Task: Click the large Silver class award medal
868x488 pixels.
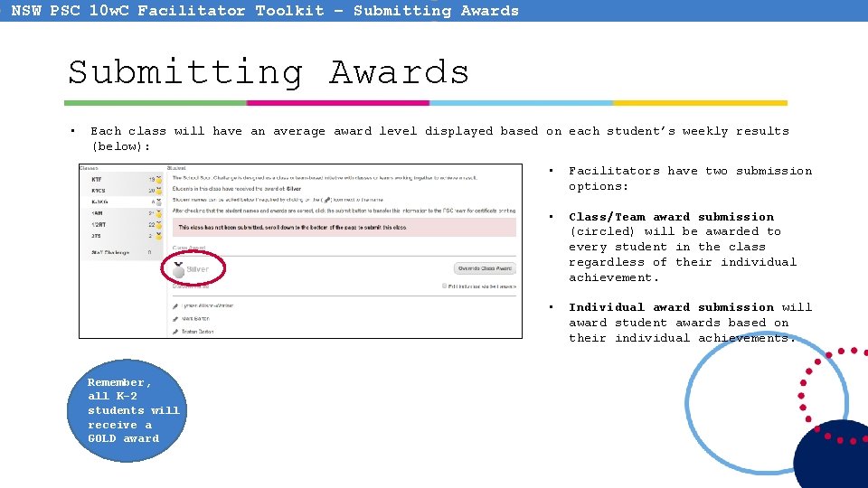Action: tap(178, 269)
